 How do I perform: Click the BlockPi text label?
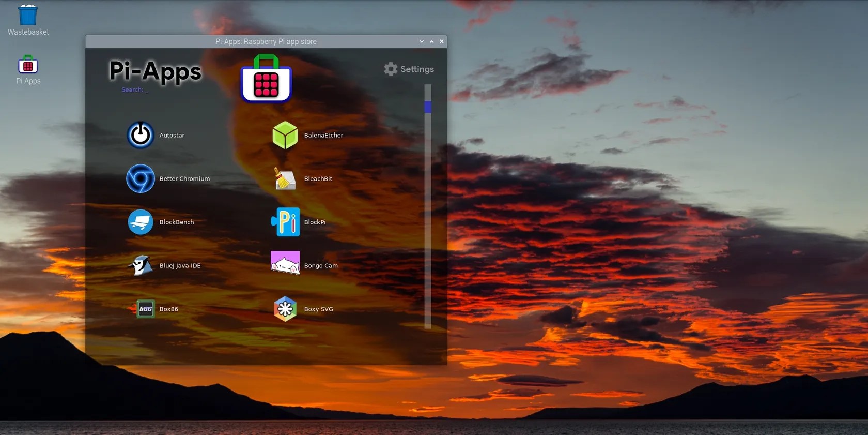click(x=315, y=222)
